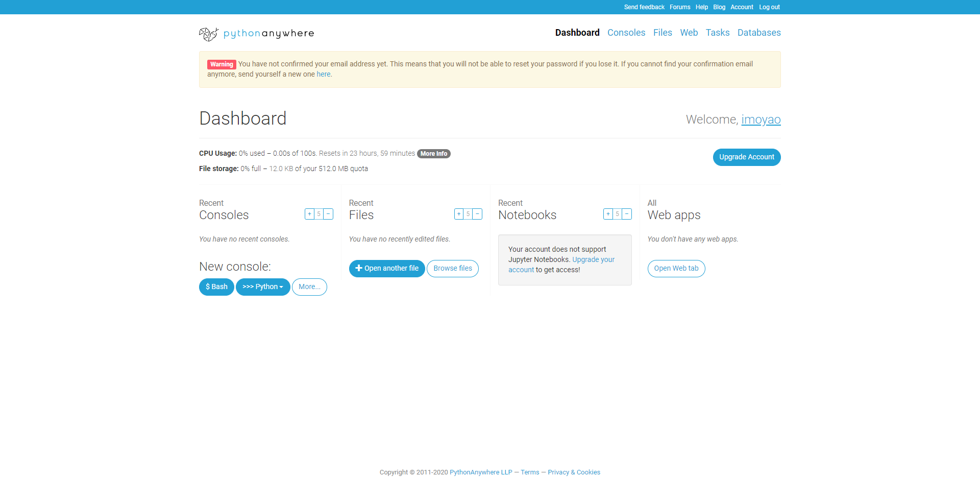Click Send feedback in top bar
The image size is (980, 477).
[644, 7]
